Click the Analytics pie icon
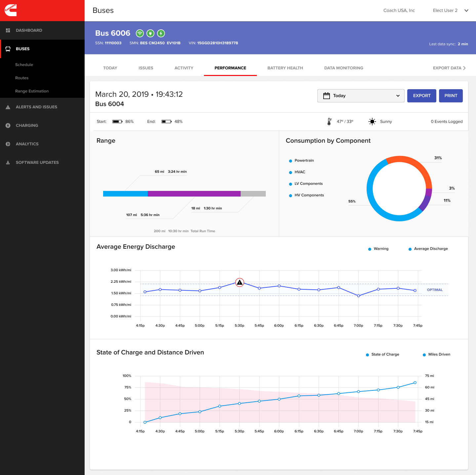Viewport: 476px width, 475px height. (x=8, y=144)
